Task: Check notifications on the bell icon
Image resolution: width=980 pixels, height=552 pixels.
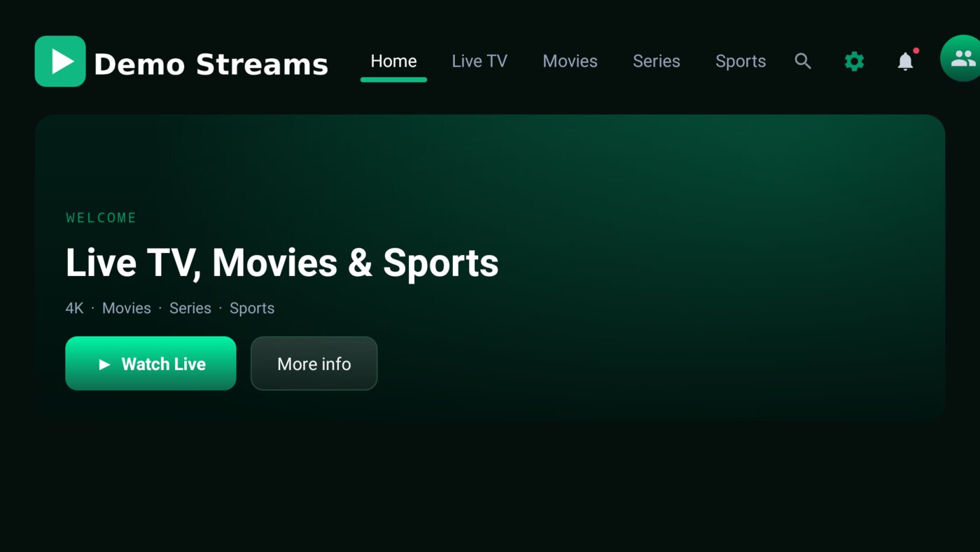Action: tap(906, 62)
